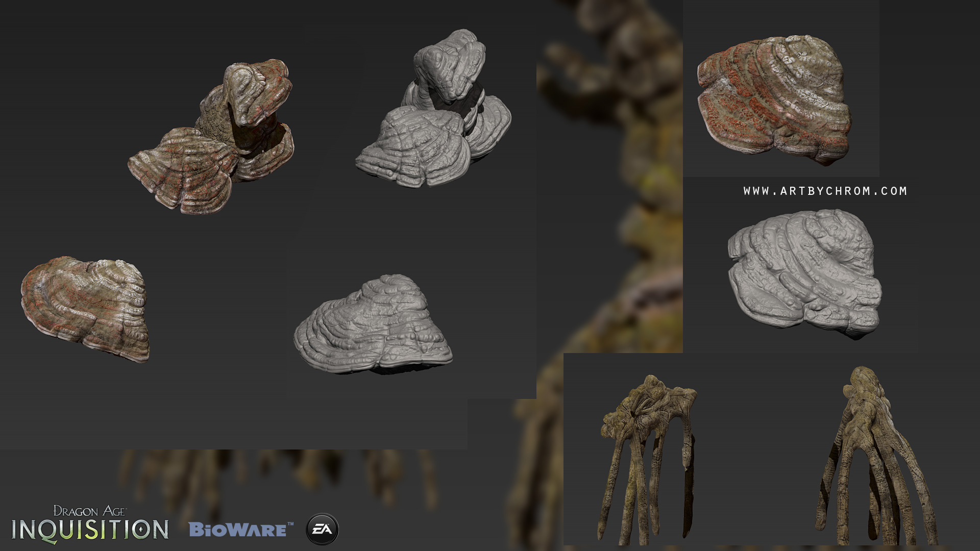Select the textured single shelf fungus at left
Screen dimensions: 980x551
pos(85,309)
